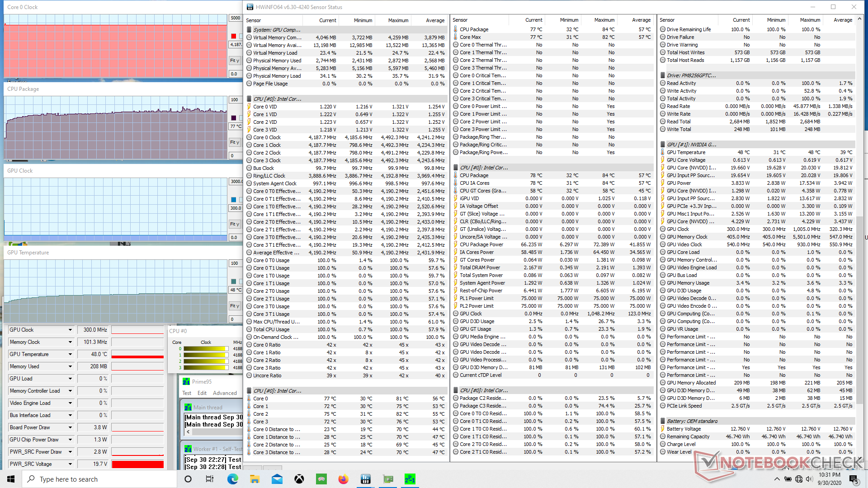This screenshot has height=488, width=868.
Task: Click the Drive Remaining Life row icon
Action: point(663,29)
